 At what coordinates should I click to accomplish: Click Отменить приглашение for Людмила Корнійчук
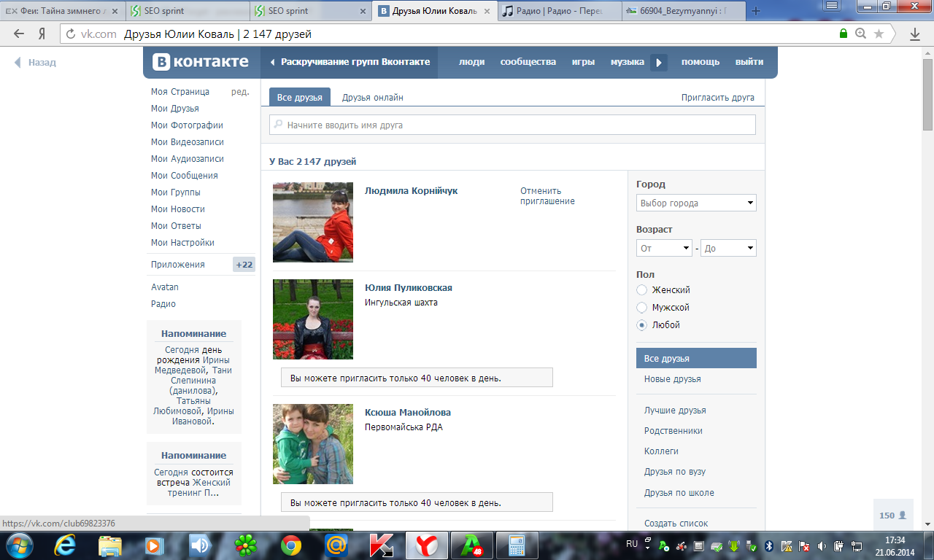547,195
